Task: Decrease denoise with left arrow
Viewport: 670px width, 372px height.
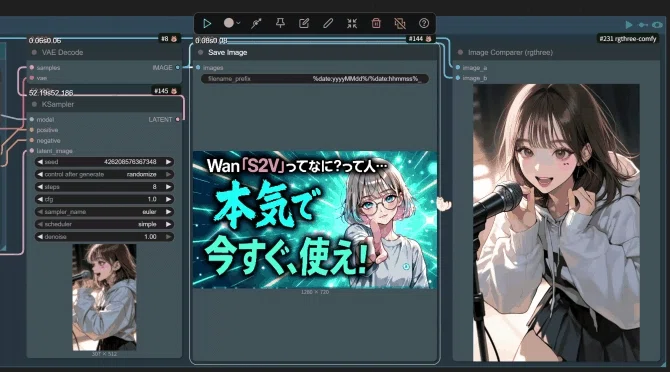Action: [x=40, y=237]
